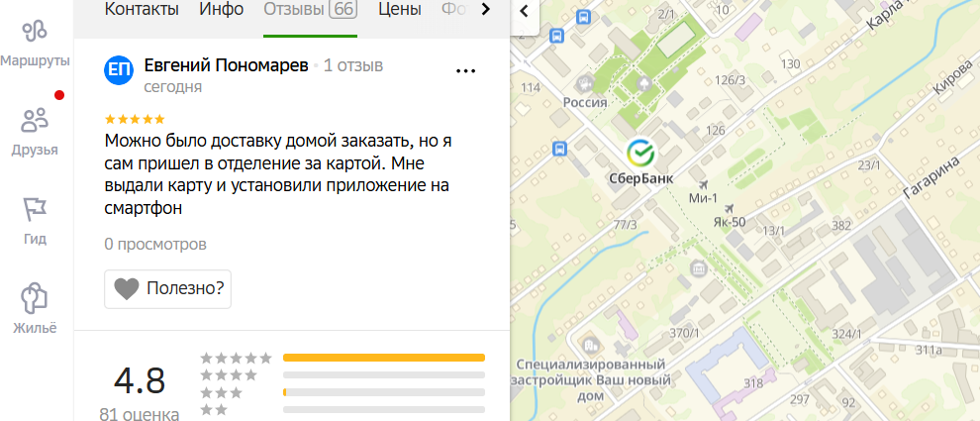
Task: Collapse side panel with left chevron
Action: tap(525, 11)
